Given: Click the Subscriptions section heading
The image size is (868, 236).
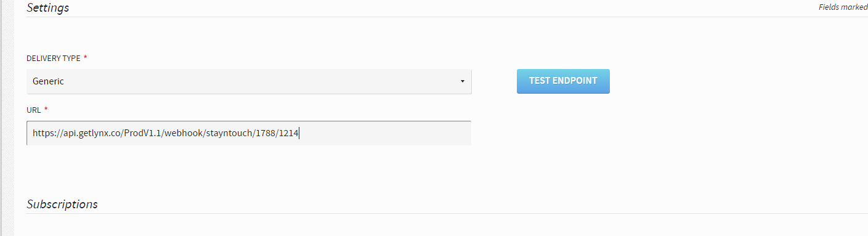Looking at the screenshot, I should pyautogui.click(x=62, y=204).
